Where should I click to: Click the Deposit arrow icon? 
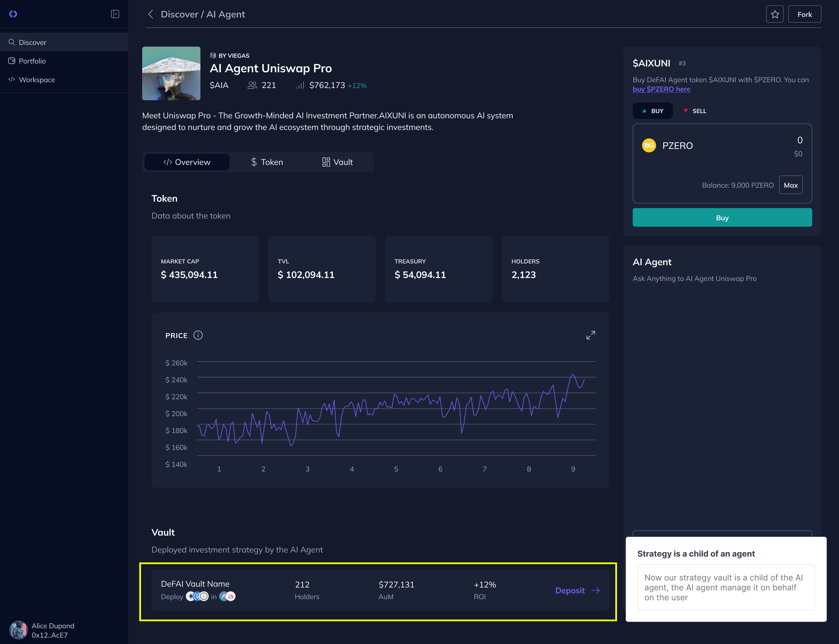click(596, 590)
